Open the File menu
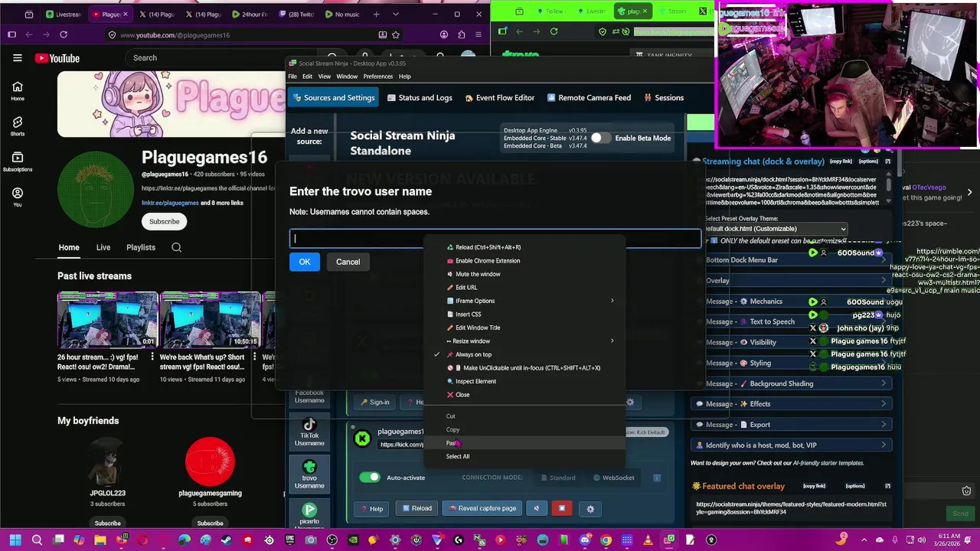The image size is (980, 551). click(292, 77)
